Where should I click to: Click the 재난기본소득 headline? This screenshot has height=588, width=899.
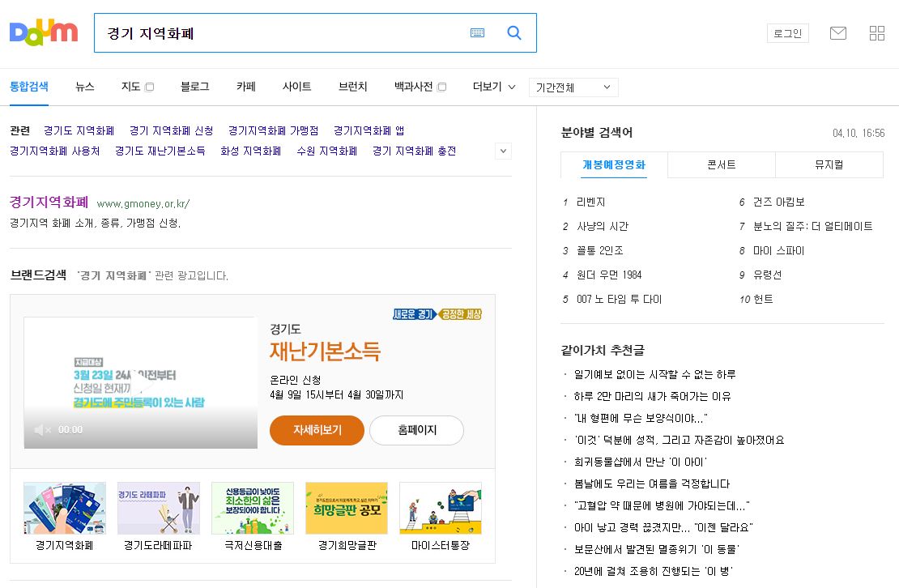(x=325, y=351)
